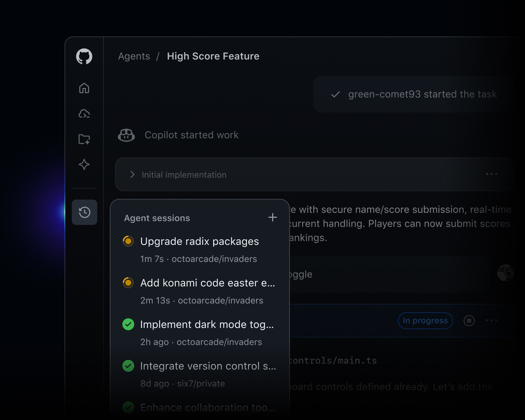Open the ellipsis menu beside In progress
This screenshot has height=420, width=525.
point(492,321)
